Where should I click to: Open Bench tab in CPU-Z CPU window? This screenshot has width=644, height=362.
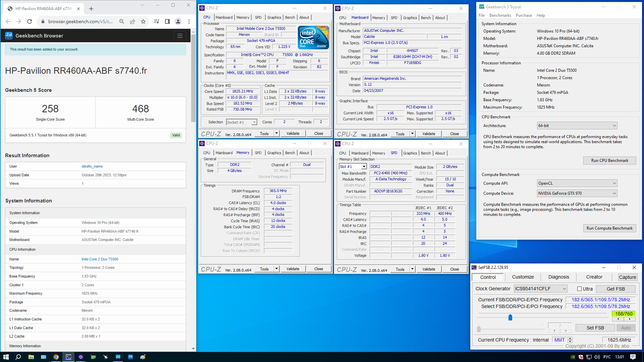click(290, 17)
